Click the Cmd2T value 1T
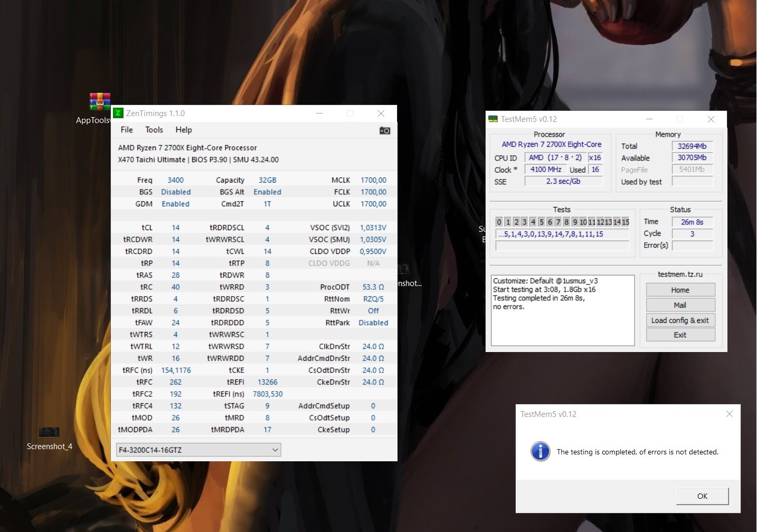The image size is (757, 532). (x=268, y=204)
